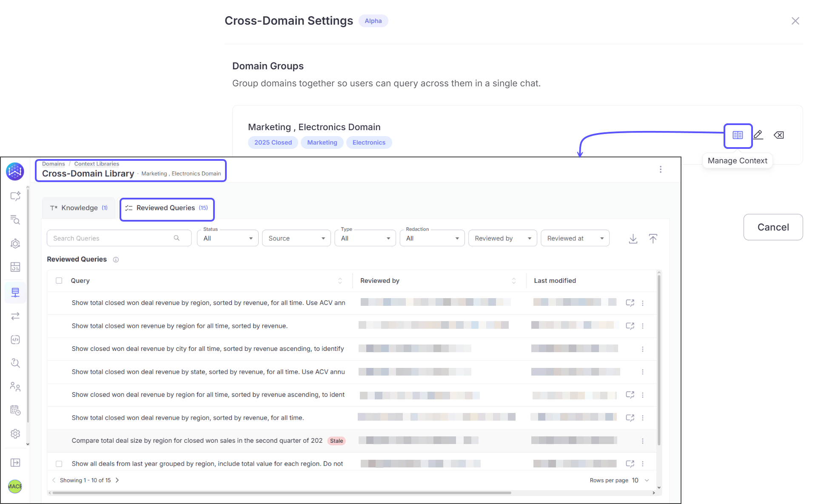Select query 'Show total closed won deal revenue by state'
This screenshot has width=818, height=504.
pyautogui.click(x=208, y=372)
